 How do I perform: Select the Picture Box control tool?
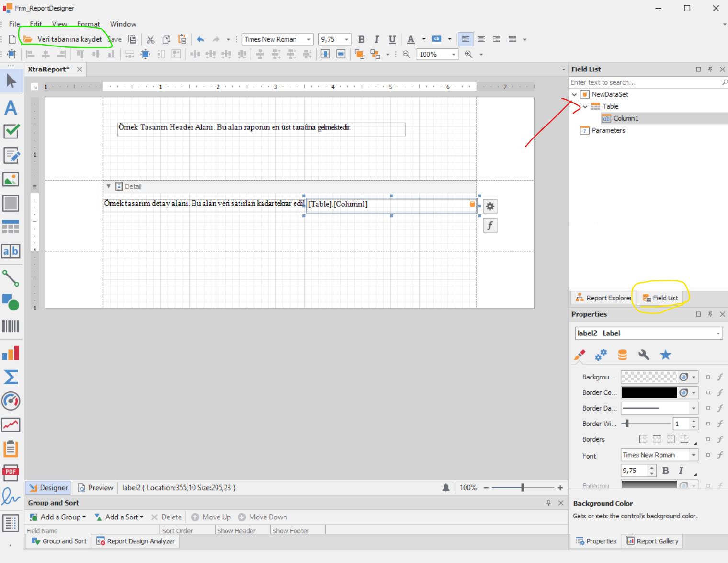pos(11,179)
